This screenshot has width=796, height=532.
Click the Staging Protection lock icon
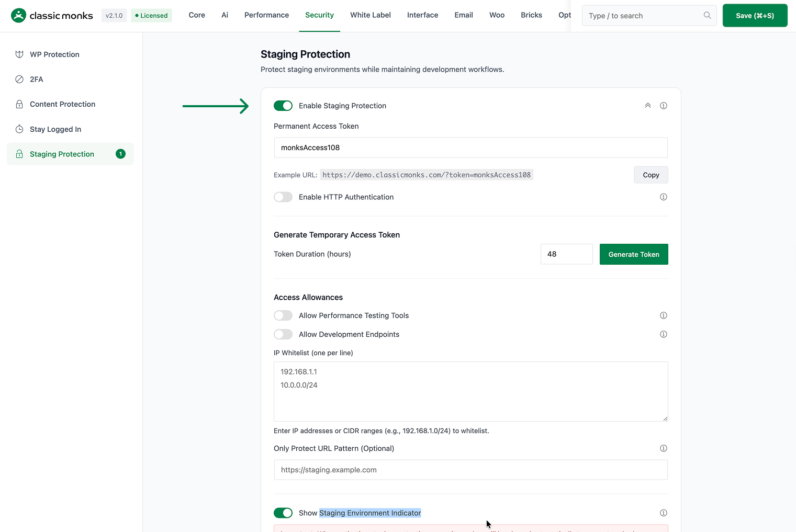click(x=19, y=154)
